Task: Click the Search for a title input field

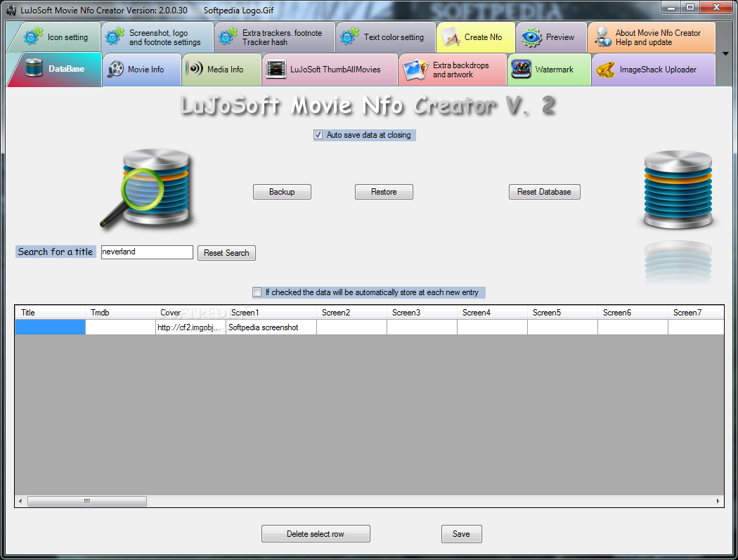Action: pyautogui.click(x=147, y=252)
